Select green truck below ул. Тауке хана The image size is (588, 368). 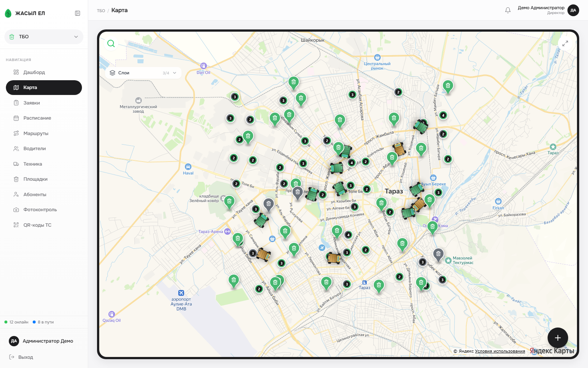point(261,220)
